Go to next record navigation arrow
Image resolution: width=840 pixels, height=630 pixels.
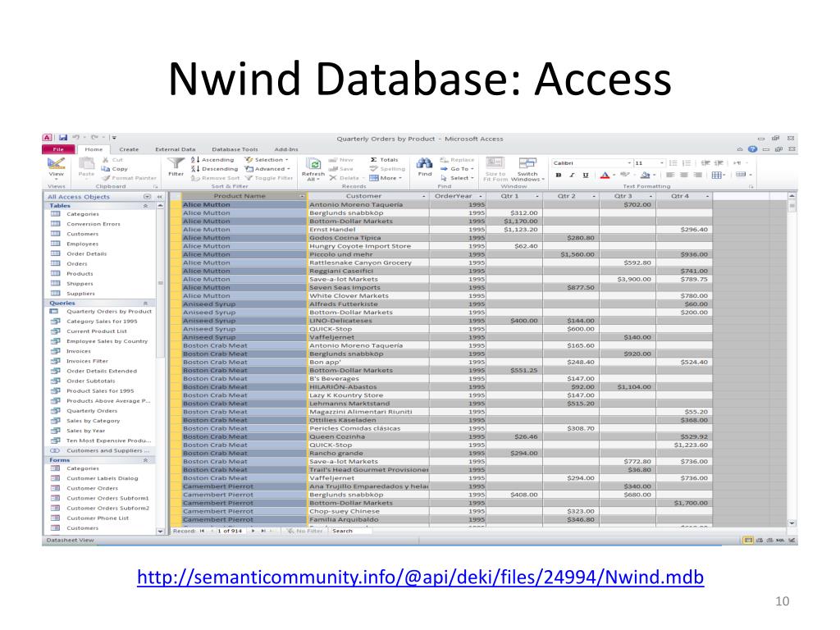pyautogui.click(x=253, y=531)
